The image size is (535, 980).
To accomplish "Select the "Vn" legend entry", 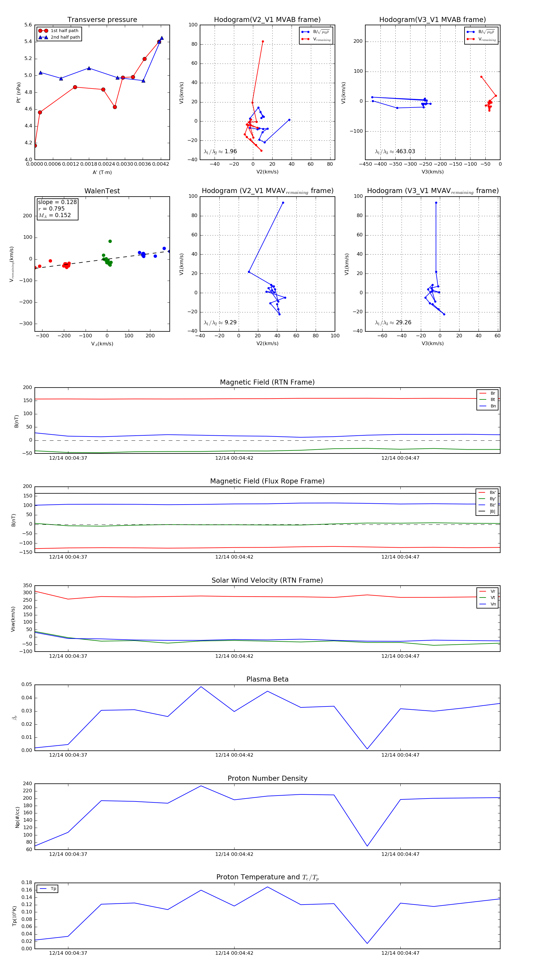I will coord(488,604).
